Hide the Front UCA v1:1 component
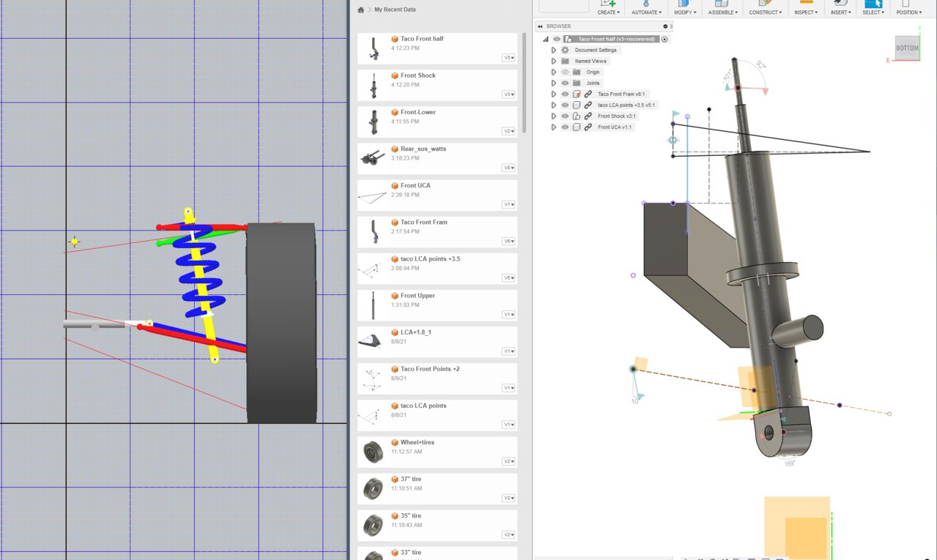 (565, 127)
